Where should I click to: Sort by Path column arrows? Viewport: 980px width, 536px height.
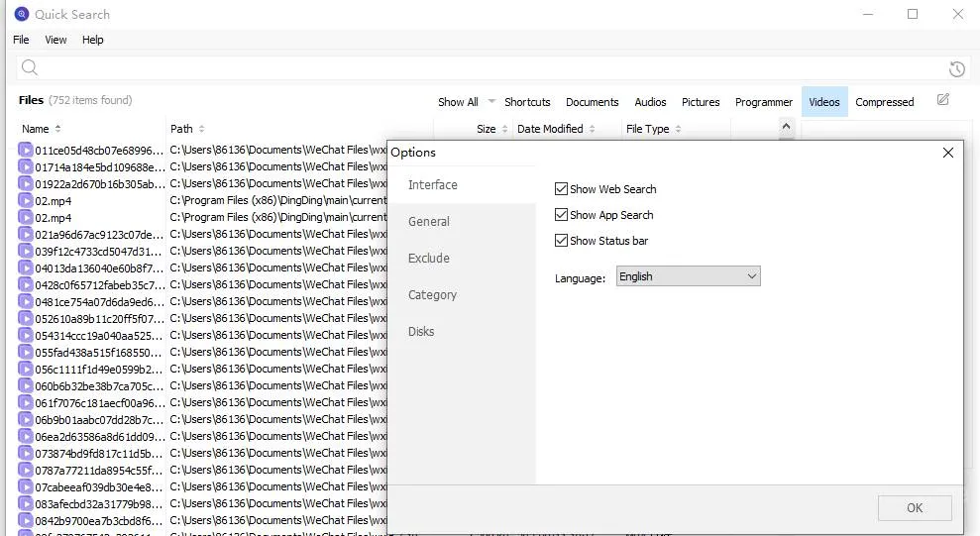[201, 129]
